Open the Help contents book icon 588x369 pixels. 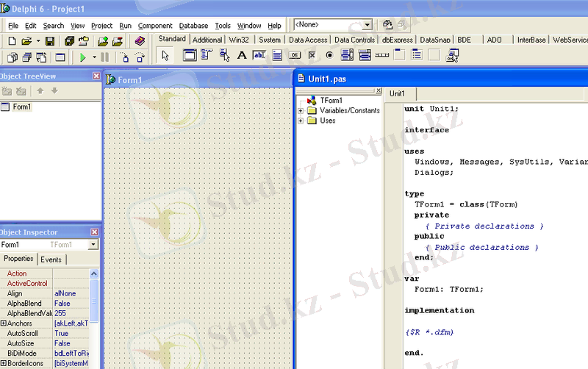140,41
